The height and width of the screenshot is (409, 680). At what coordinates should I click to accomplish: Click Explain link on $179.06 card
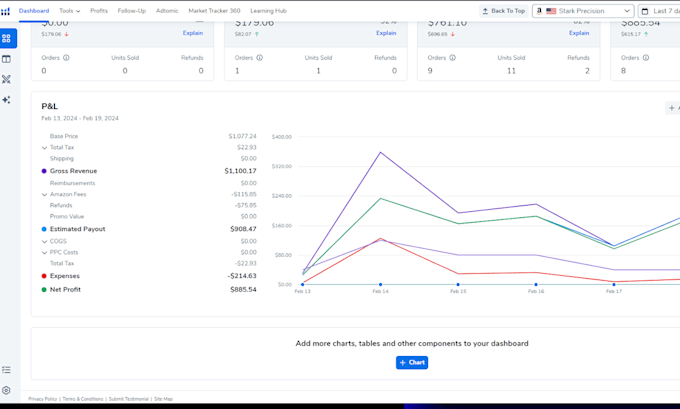point(386,33)
